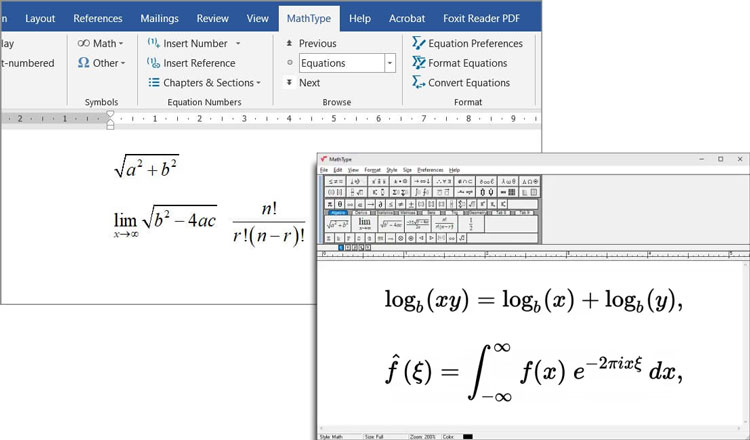Open the Acrobat ribbon tab
The image size is (750, 440).
(x=407, y=18)
